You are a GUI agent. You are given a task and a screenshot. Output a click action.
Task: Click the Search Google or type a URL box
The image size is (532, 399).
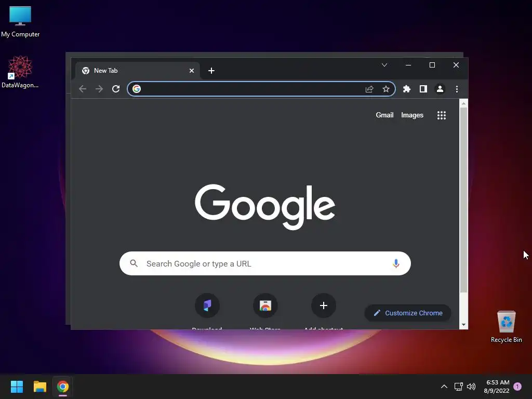point(265,263)
